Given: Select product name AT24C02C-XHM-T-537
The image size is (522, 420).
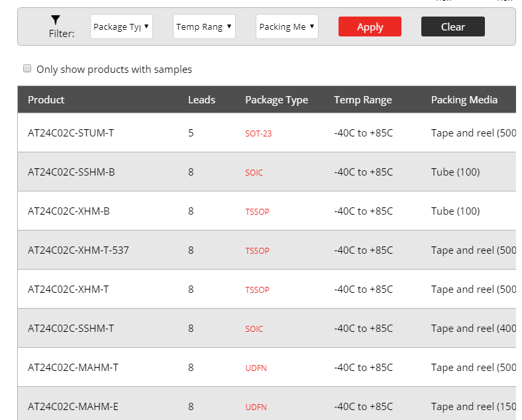Looking at the screenshot, I should pyautogui.click(x=78, y=250).
